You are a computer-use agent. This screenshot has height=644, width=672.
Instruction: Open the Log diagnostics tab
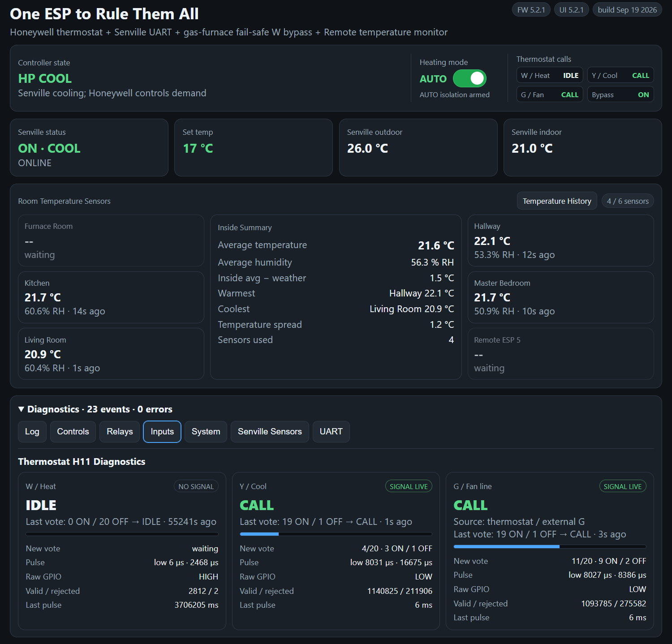(x=32, y=432)
